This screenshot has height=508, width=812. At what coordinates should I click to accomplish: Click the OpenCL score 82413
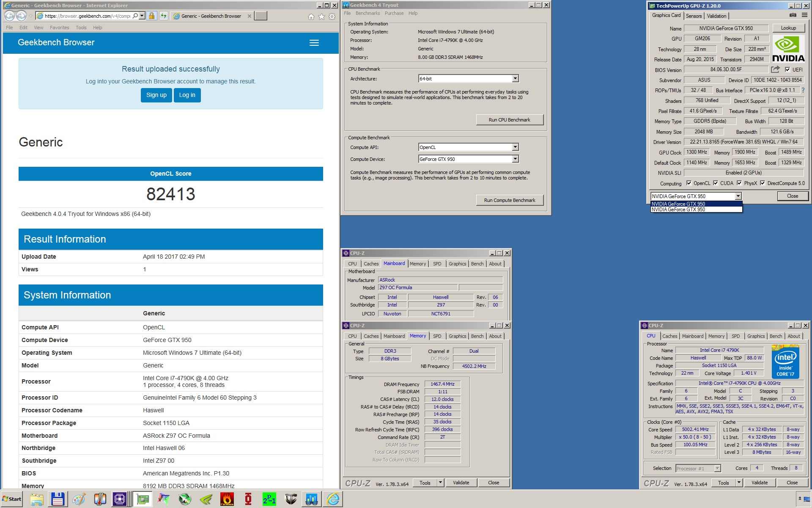(x=171, y=194)
